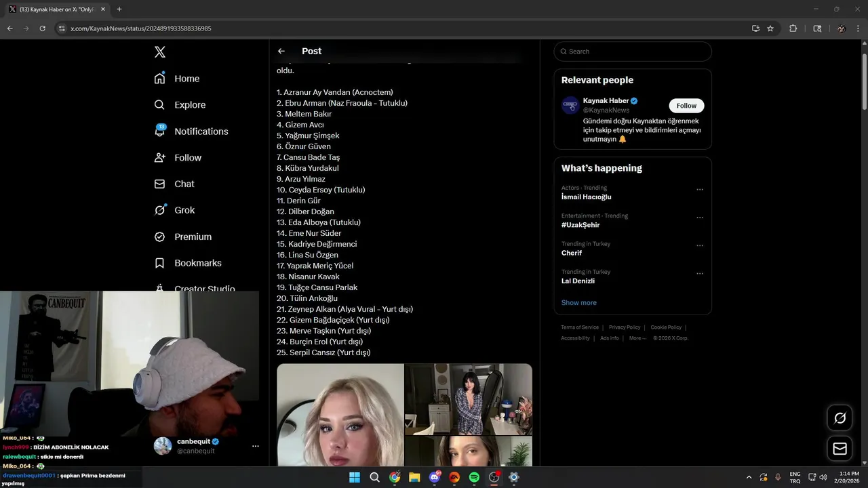The height and width of the screenshot is (488, 868).
Task: View site information icon in address bar
Action: coord(61,28)
